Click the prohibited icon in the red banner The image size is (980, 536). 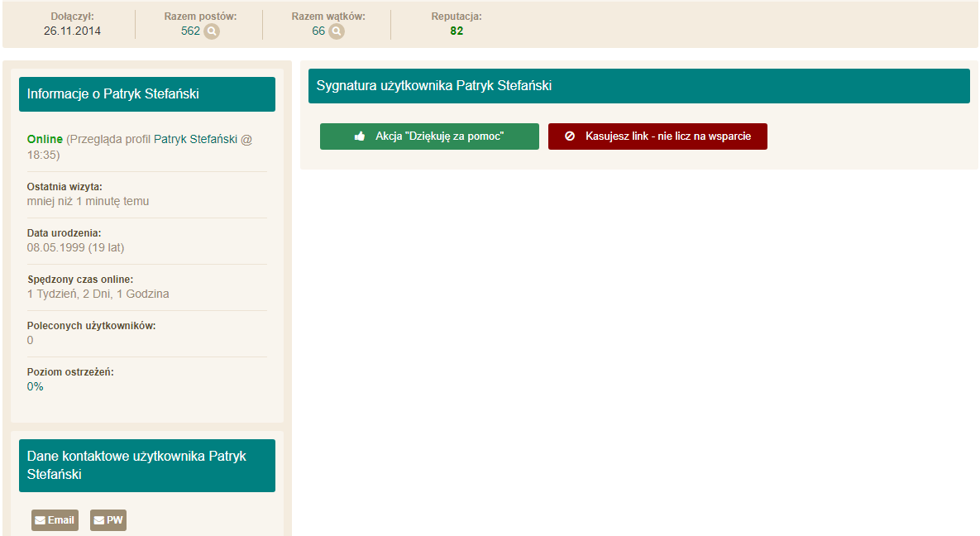pyautogui.click(x=569, y=136)
